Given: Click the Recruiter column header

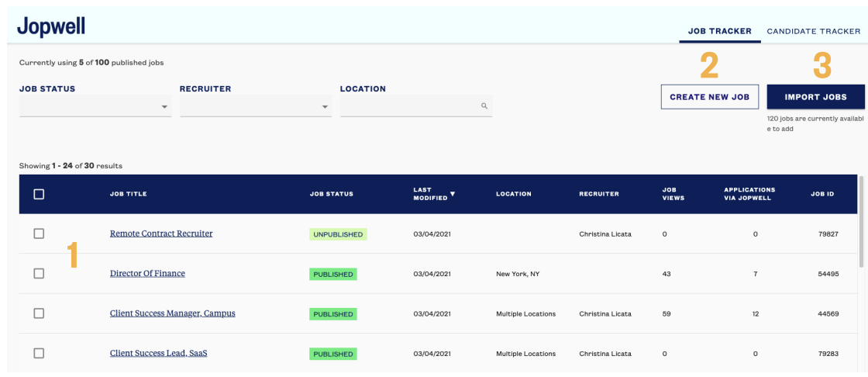Looking at the screenshot, I should (x=599, y=194).
